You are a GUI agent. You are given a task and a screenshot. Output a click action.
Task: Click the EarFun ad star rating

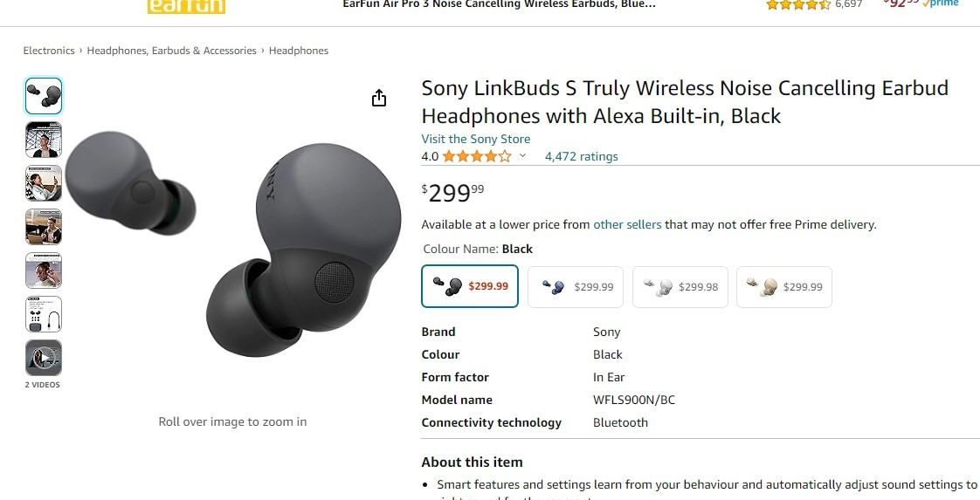pos(798,5)
